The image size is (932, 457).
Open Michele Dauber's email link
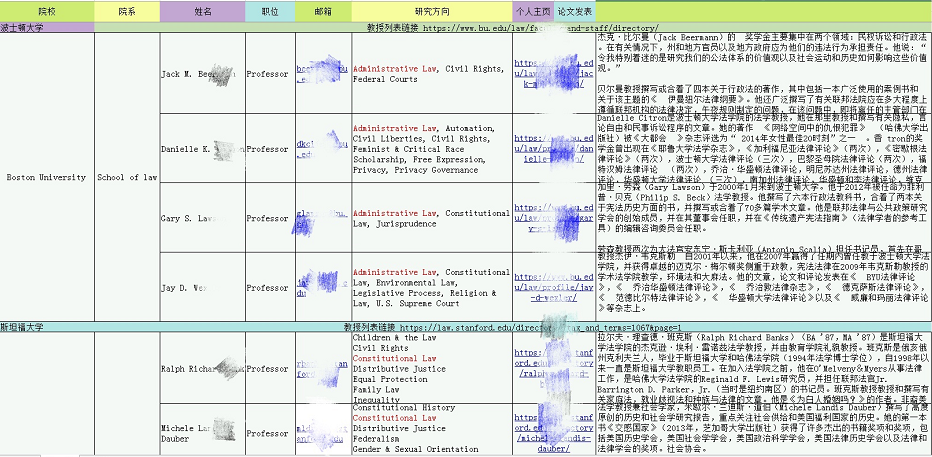coord(322,433)
